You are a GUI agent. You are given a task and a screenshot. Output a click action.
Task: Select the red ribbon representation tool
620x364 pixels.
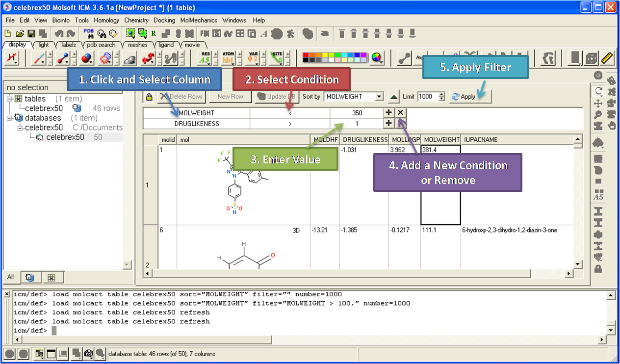click(x=148, y=58)
